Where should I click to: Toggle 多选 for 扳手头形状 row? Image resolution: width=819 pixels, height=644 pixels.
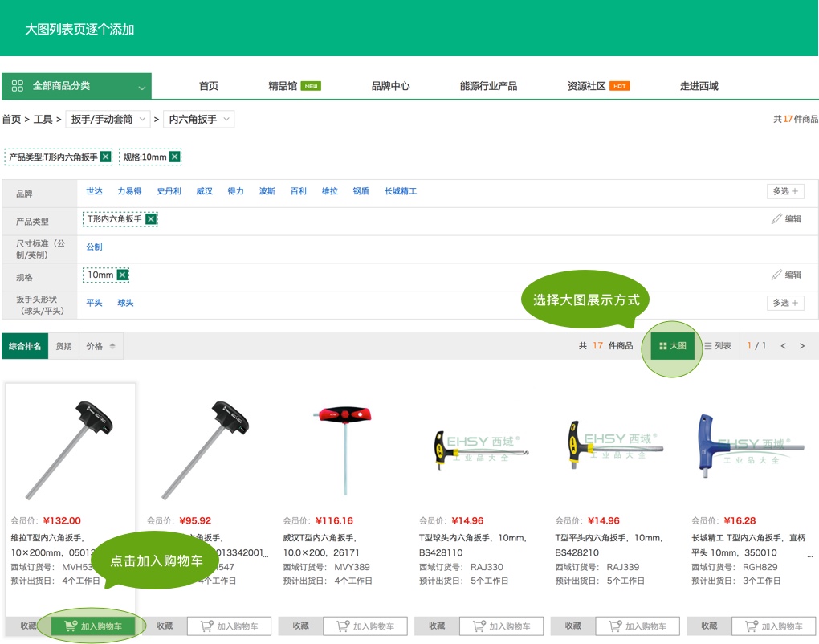[784, 303]
